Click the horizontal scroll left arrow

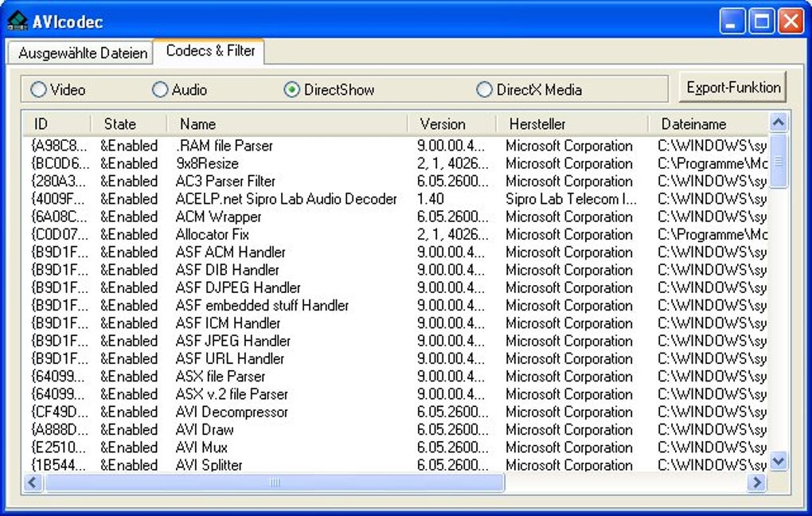point(33,483)
